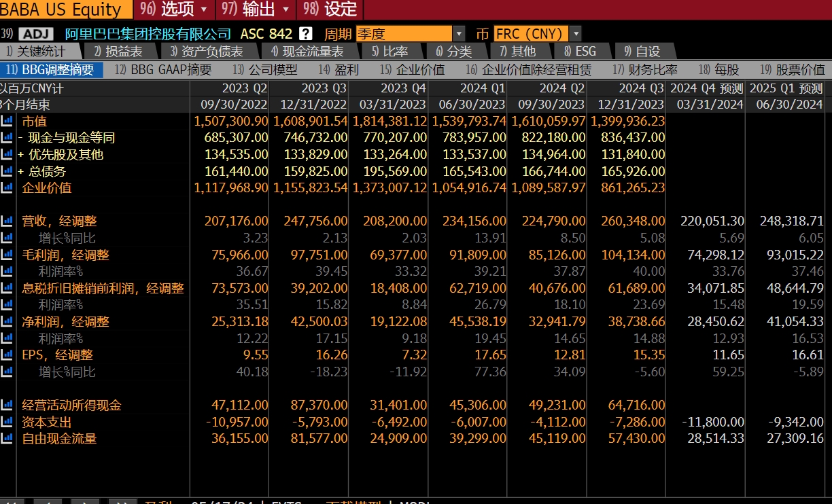Click the 市值 value 1,507,300.90
This screenshot has height=504, width=832.
[231, 121]
